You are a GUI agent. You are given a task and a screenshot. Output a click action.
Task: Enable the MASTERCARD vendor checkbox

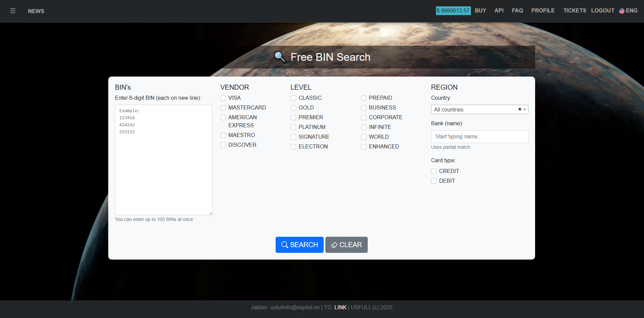223,108
